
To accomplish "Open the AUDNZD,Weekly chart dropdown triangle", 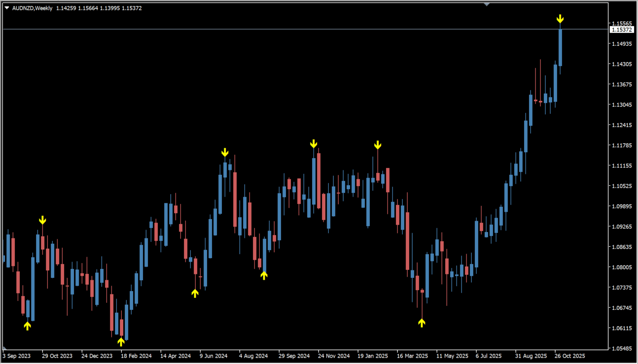I will click(7, 8).
